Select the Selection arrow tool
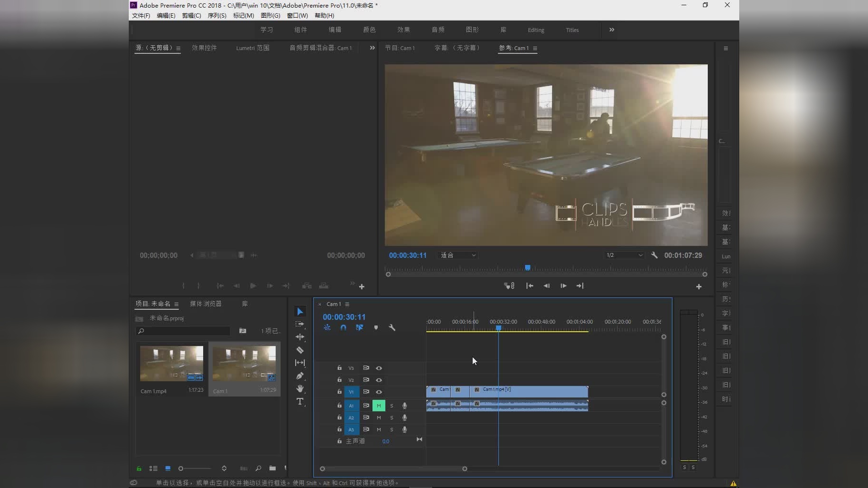 (x=300, y=312)
